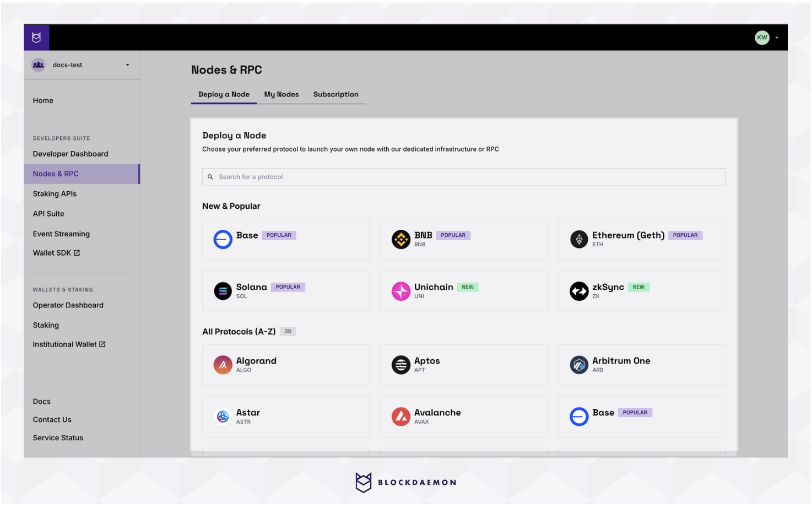Select the 'Avalanche' protocol name

click(x=437, y=413)
